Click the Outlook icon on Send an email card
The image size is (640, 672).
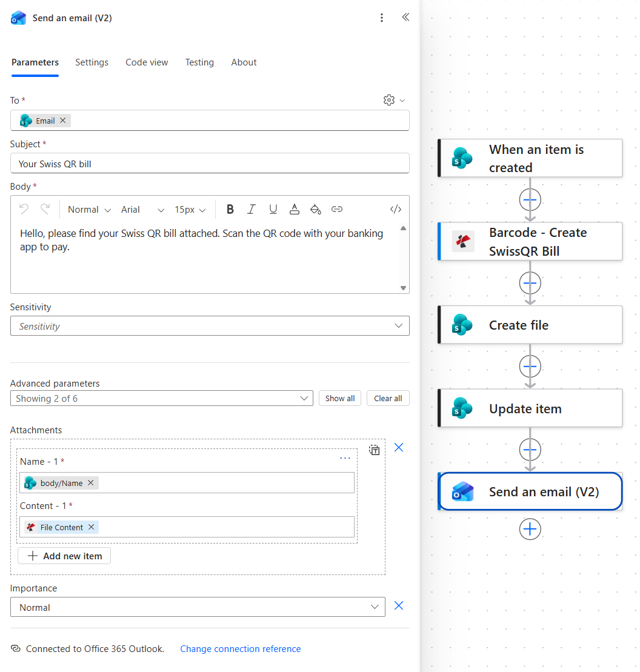[x=463, y=491]
